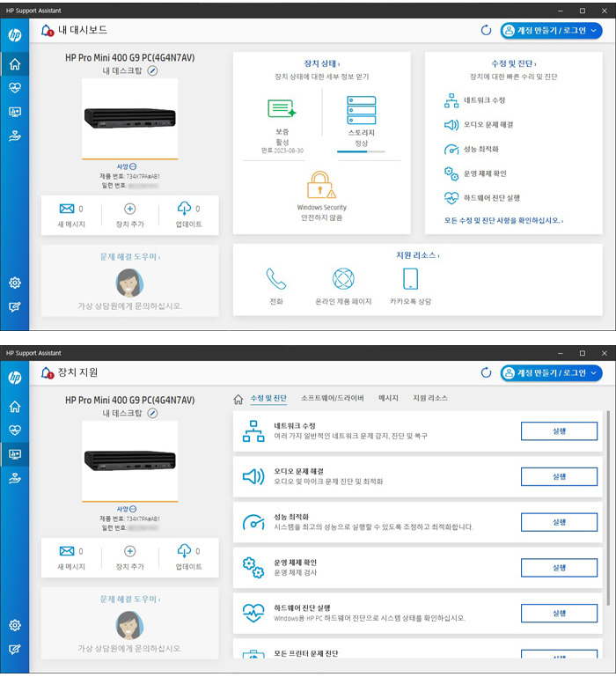Click 실행 for 오디오 문제 해결
Viewport: 616px width, 677px height.
tap(559, 476)
